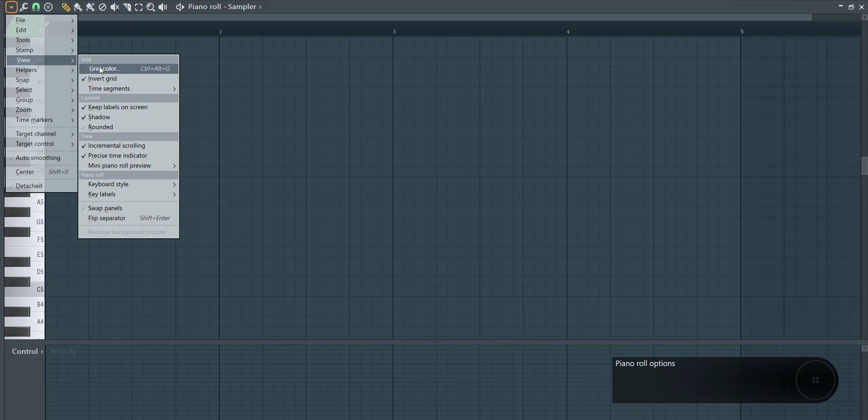Open Sampler channel dropdown arrow in title

(x=260, y=7)
